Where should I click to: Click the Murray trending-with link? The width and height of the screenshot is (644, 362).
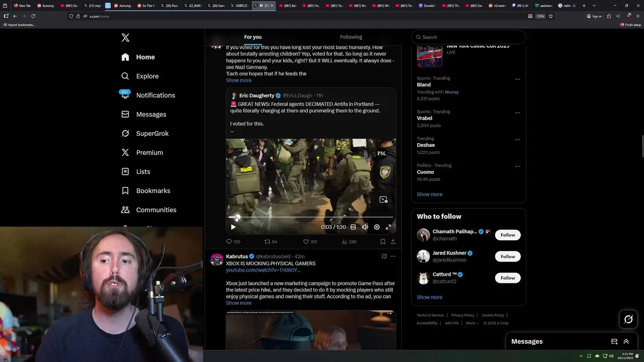[452, 92]
